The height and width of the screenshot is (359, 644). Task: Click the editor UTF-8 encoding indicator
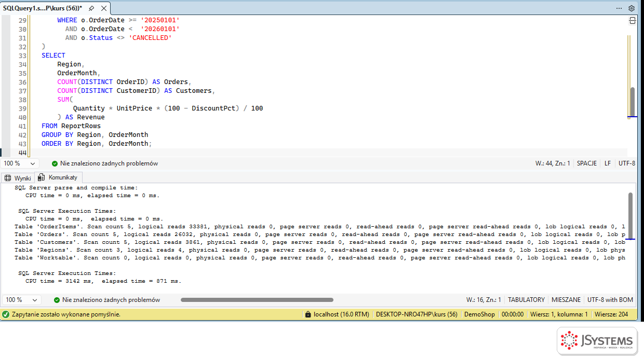(x=627, y=163)
